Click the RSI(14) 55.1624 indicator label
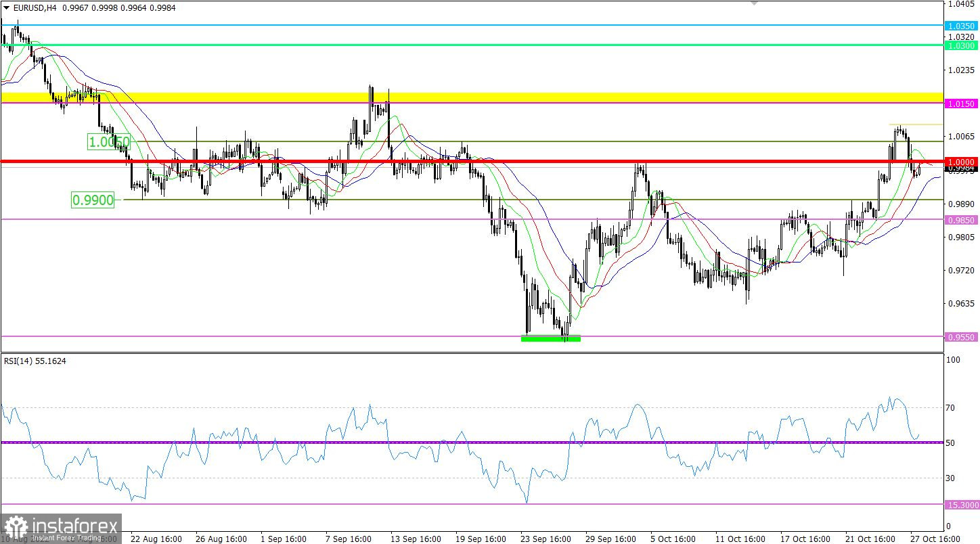The image size is (980, 544). 35,361
